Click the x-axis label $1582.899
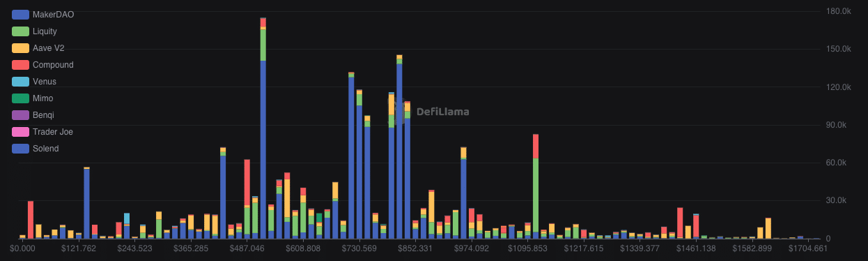The width and height of the screenshot is (868, 261). click(x=752, y=248)
